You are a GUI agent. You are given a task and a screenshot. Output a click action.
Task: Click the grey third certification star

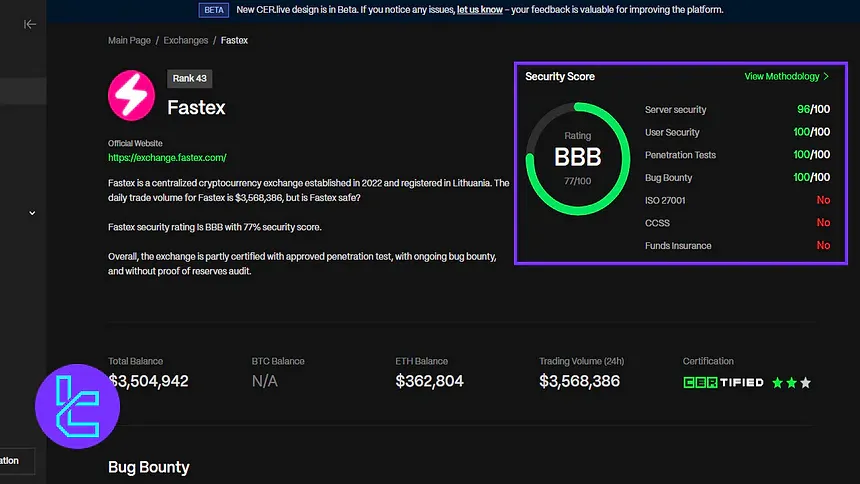pyautogui.click(x=805, y=382)
